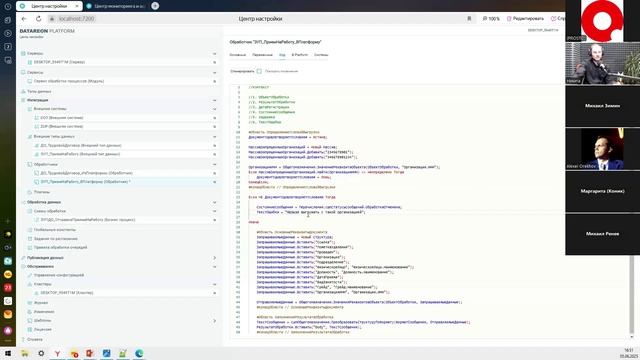Select Alexei Orekhov participant video

coord(602,149)
